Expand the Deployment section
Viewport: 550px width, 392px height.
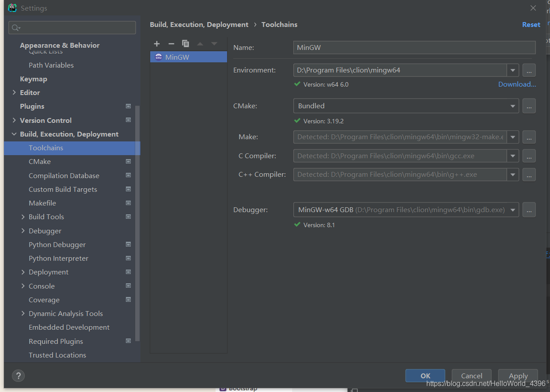coord(23,272)
